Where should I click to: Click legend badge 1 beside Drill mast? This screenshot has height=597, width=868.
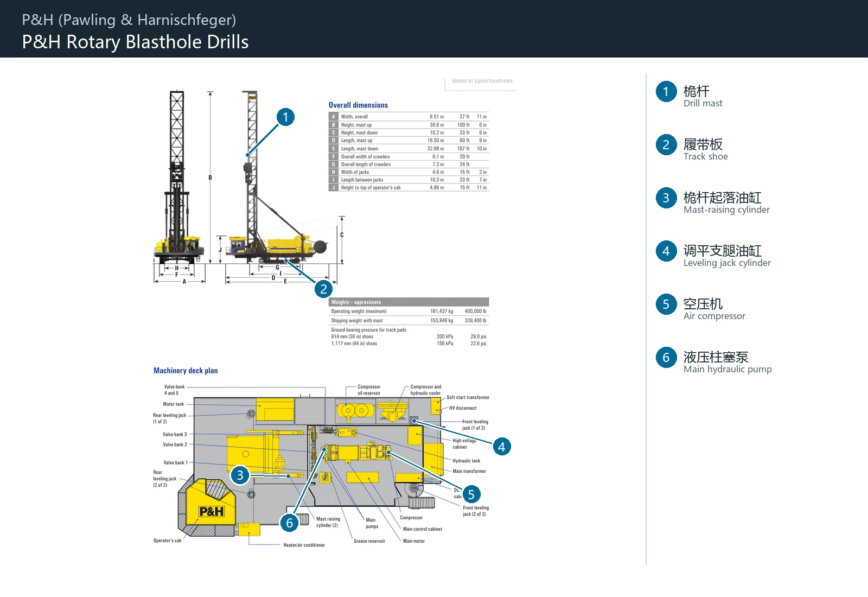tap(666, 92)
